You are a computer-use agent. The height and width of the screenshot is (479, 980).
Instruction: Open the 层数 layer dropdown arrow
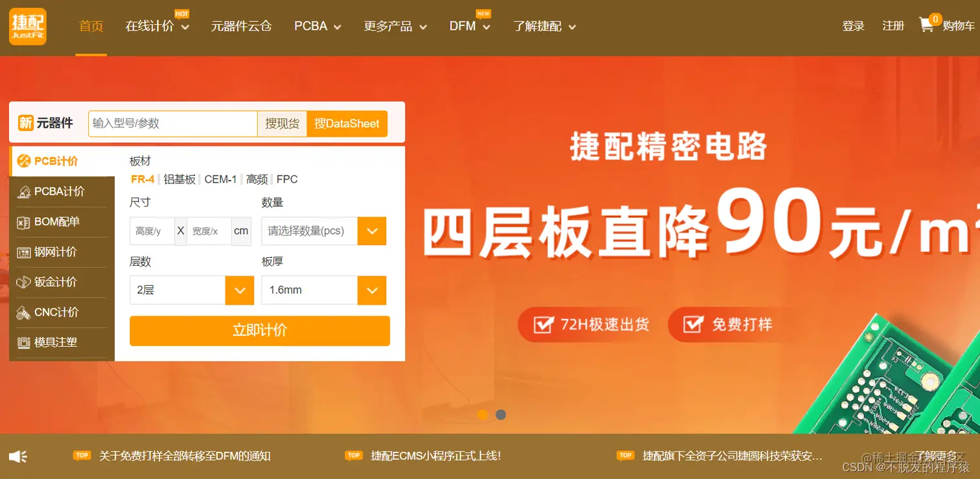pos(239,290)
